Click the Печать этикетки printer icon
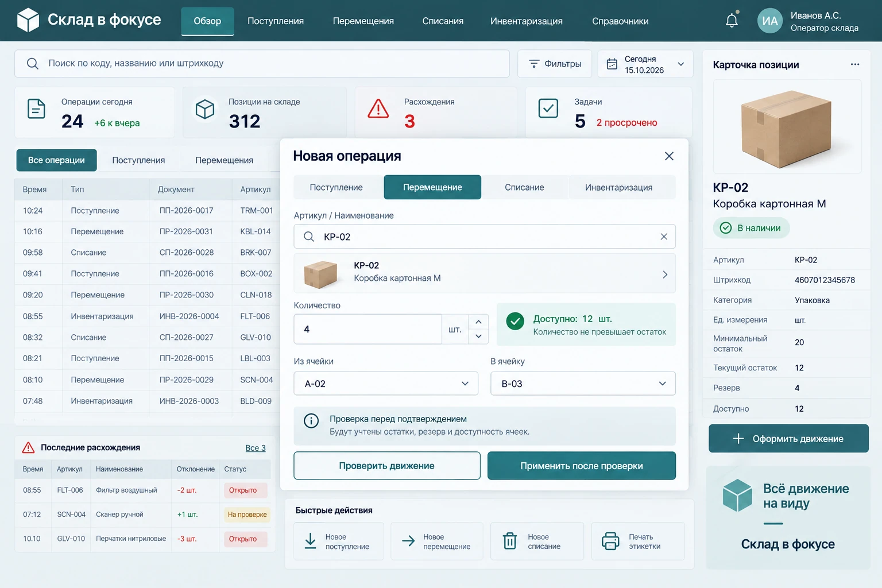The width and height of the screenshot is (882, 588). pos(610,541)
